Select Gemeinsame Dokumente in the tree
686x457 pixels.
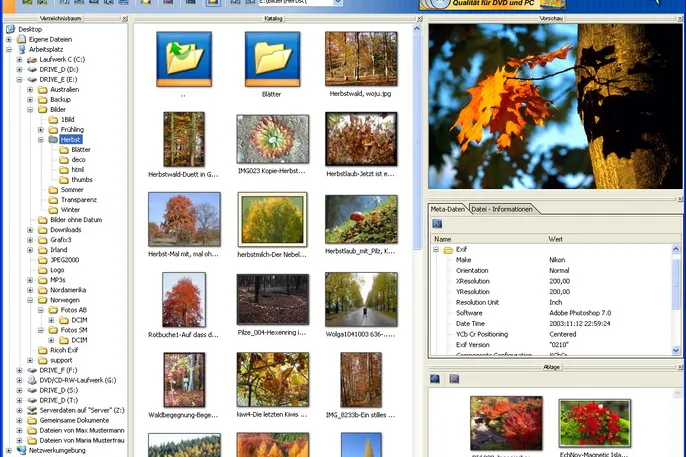point(74,420)
